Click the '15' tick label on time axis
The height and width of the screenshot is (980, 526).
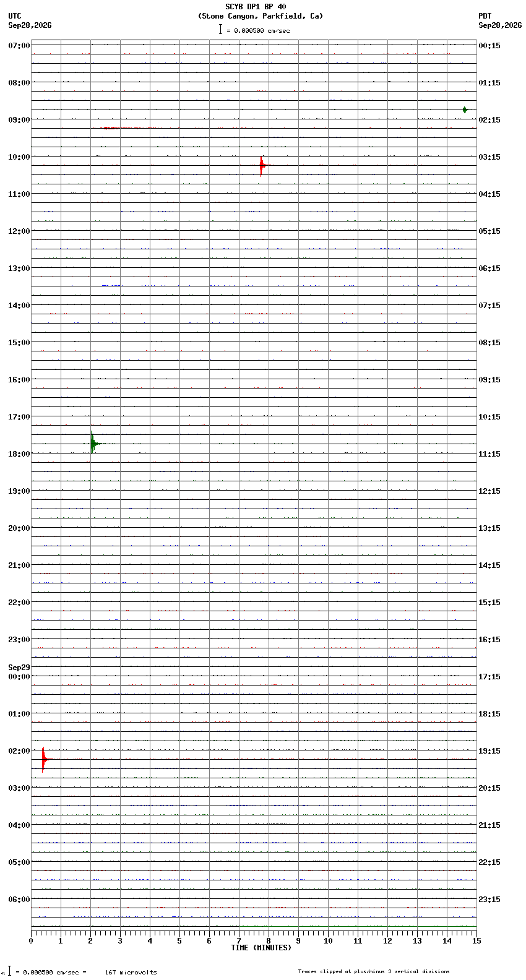pyautogui.click(x=476, y=942)
